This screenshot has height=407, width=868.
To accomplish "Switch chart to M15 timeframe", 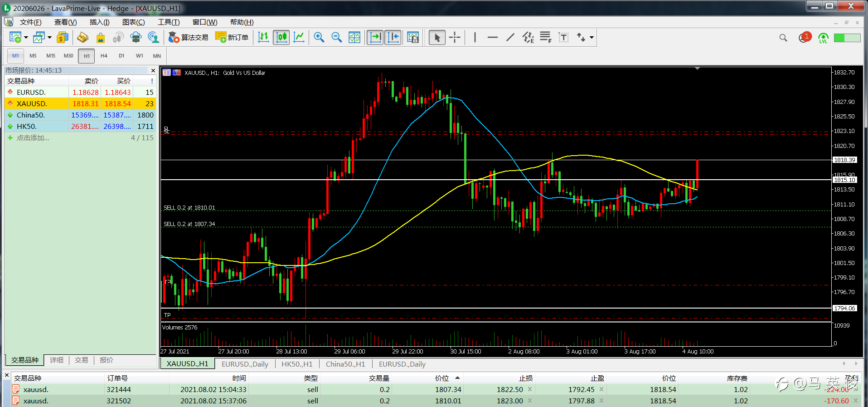I will tap(51, 56).
